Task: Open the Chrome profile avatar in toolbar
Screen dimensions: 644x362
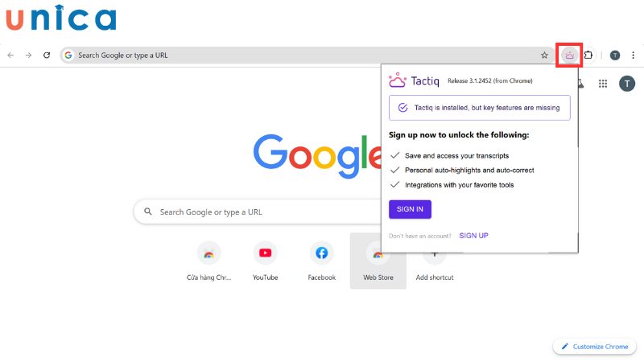Action: click(x=615, y=55)
